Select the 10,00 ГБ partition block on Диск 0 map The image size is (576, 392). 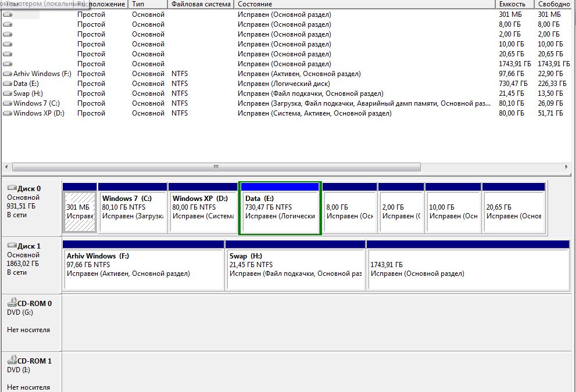tap(453, 208)
